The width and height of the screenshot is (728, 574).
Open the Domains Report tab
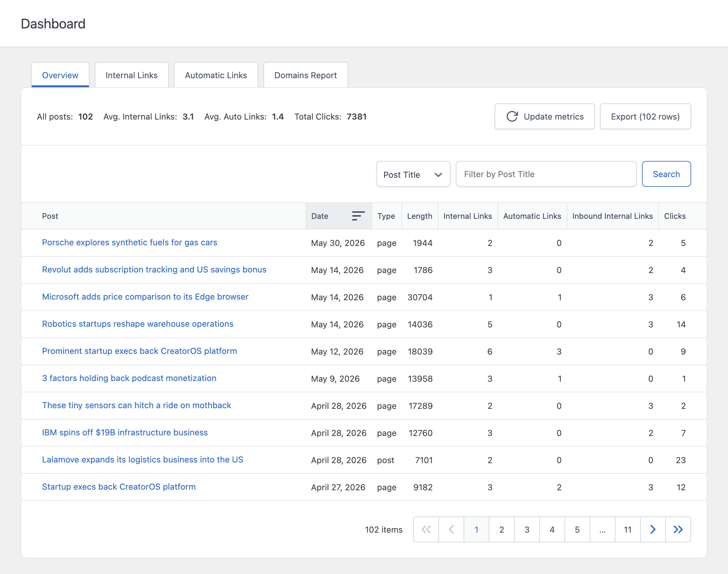click(x=305, y=75)
